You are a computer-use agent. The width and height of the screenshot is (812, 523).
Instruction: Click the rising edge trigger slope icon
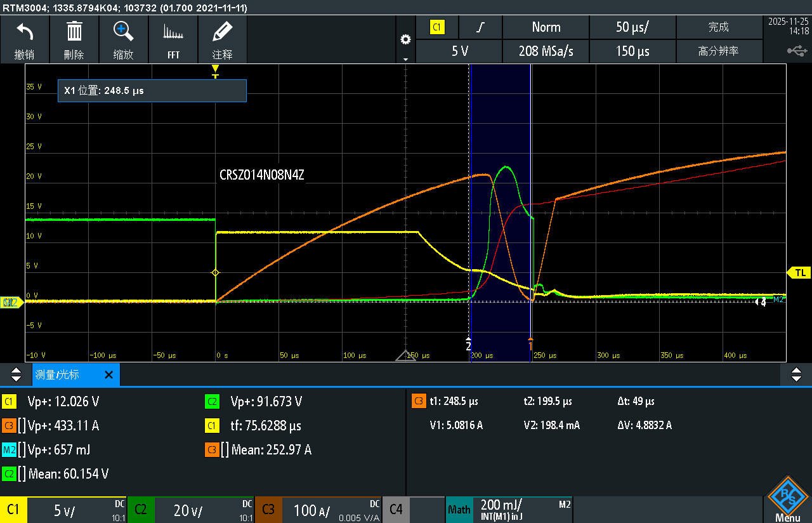click(480, 27)
